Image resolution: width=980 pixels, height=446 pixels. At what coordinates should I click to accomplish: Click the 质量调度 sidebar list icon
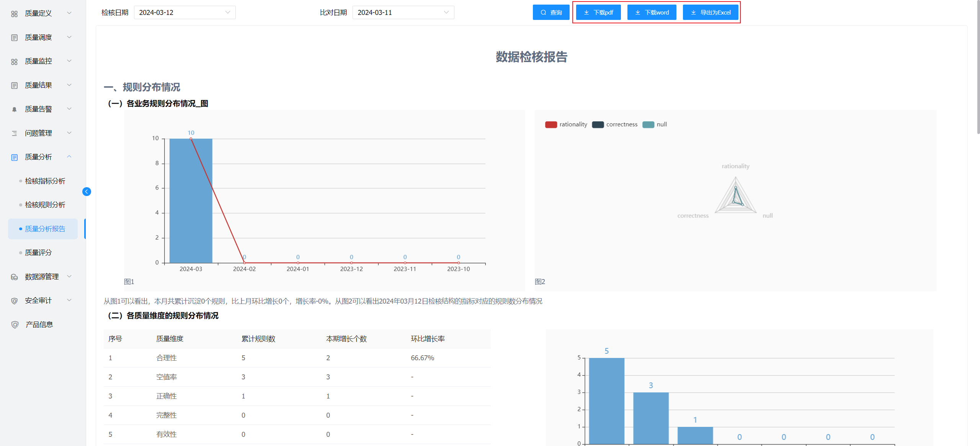(x=14, y=38)
